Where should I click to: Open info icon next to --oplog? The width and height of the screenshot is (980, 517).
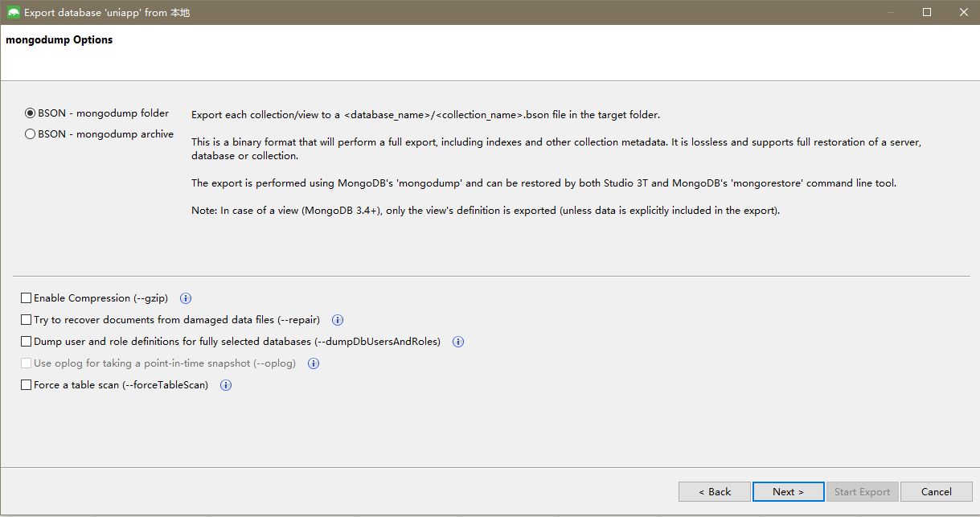coord(314,363)
